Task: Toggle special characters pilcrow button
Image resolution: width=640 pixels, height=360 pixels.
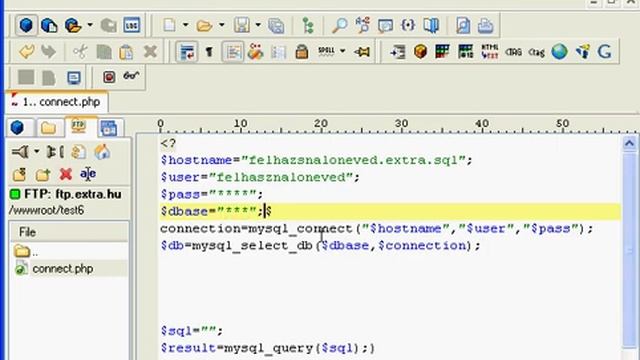Action: click(x=209, y=52)
